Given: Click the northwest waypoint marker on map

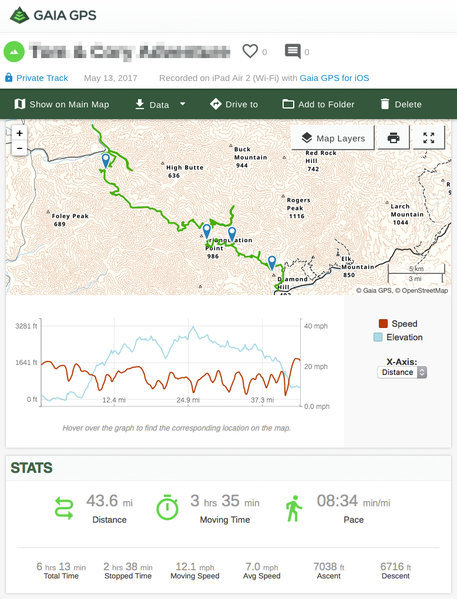Looking at the screenshot, I should [106, 161].
